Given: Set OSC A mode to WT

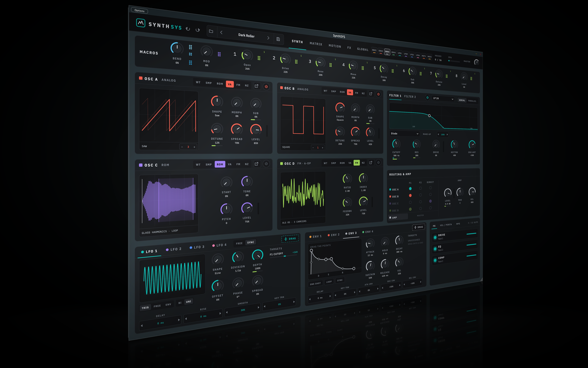Looking at the screenshot, I should (198, 82).
